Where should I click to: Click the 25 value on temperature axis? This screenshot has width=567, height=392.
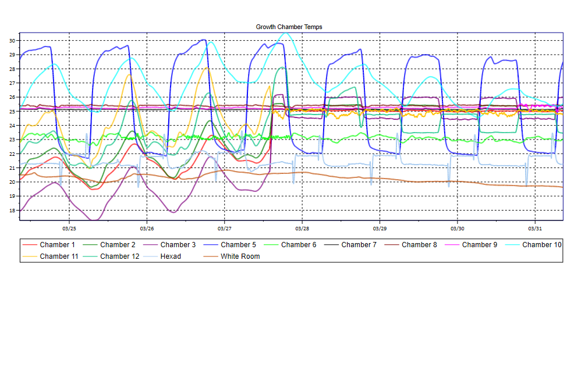click(13, 112)
